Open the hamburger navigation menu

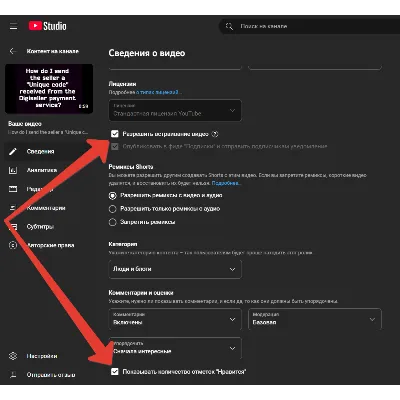[x=13, y=26]
